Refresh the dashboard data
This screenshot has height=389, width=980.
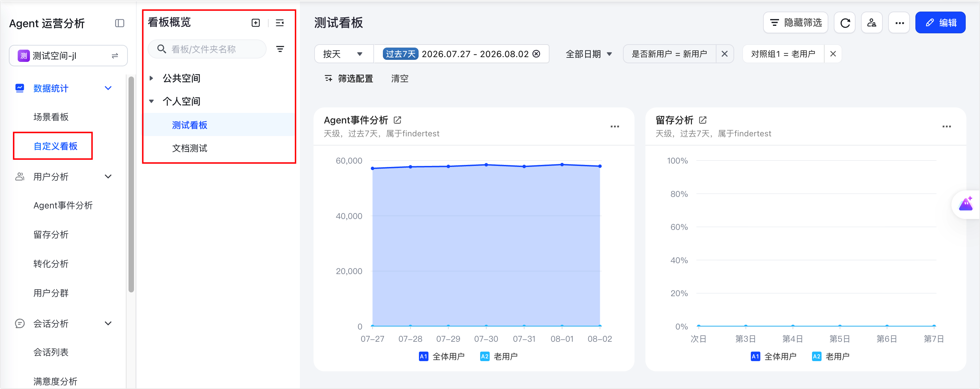pyautogui.click(x=845, y=23)
